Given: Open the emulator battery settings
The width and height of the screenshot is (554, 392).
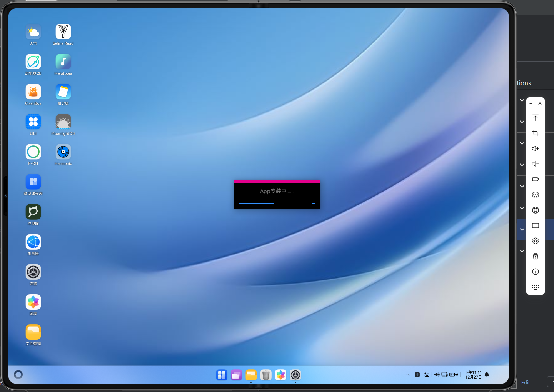Looking at the screenshot, I should point(536,179).
